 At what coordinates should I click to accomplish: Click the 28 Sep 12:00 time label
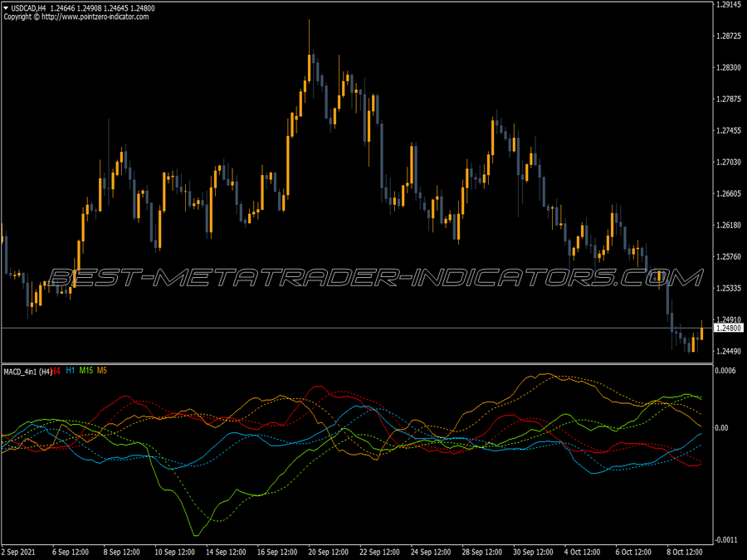482,552
